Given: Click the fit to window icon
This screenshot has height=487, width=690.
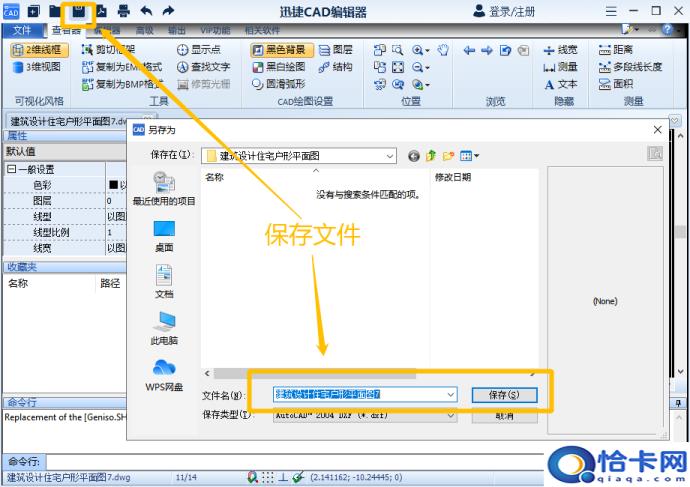Looking at the screenshot, I should [x=398, y=67].
